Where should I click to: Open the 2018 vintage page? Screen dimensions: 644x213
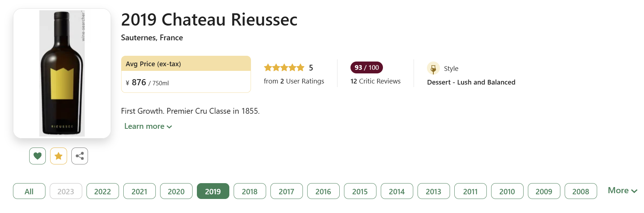point(250,191)
